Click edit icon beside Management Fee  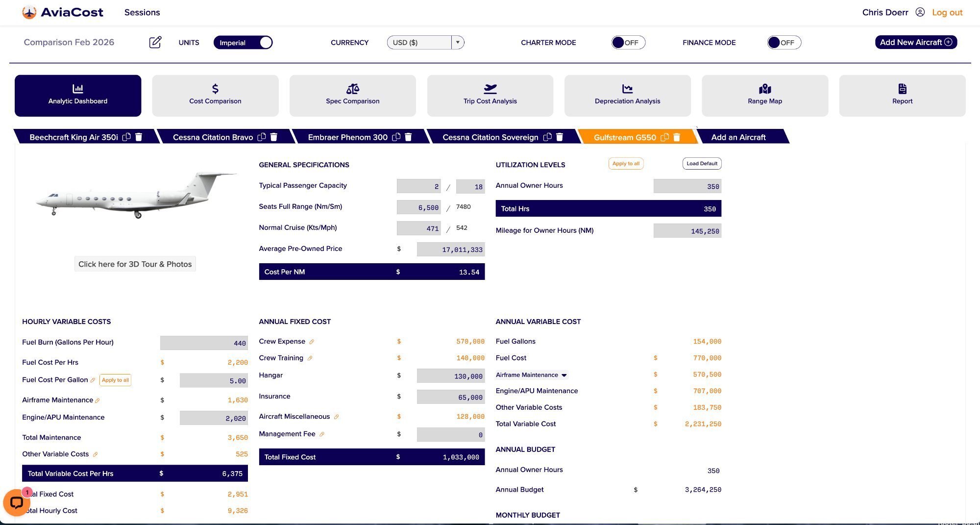[x=322, y=434]
